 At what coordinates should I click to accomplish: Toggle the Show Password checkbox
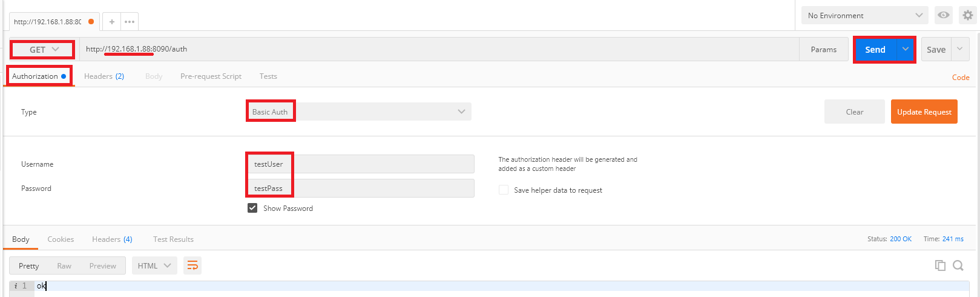coord(252,208)
